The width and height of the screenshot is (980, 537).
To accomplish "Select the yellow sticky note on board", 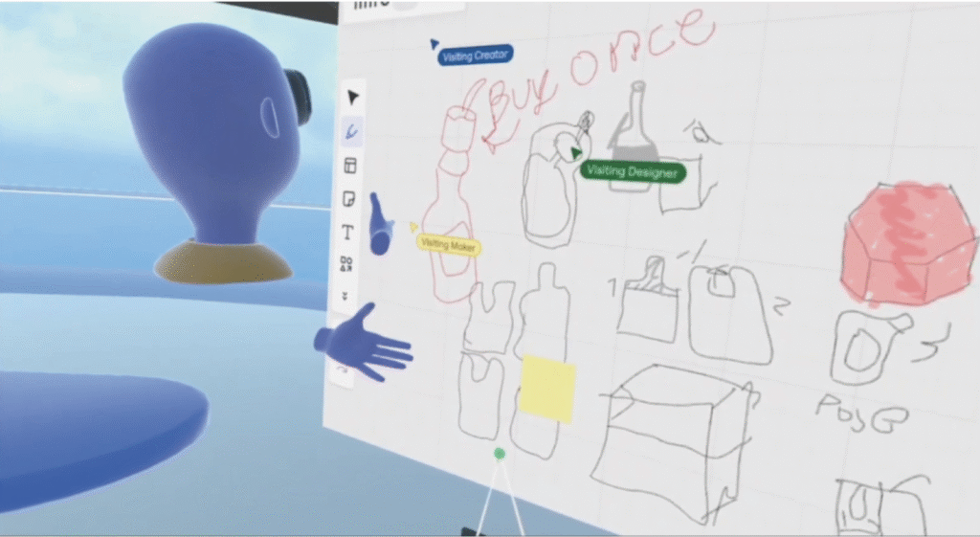I will (546, 389).
